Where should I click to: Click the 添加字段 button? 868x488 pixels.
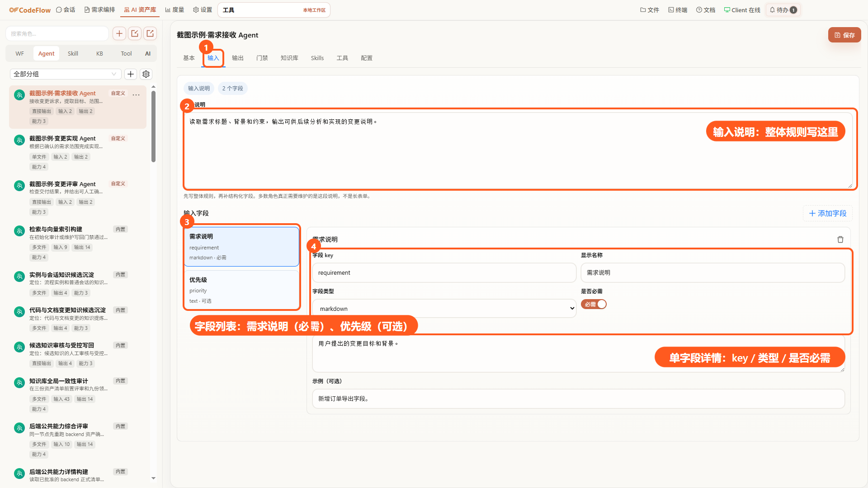click(x=828, y=213)
